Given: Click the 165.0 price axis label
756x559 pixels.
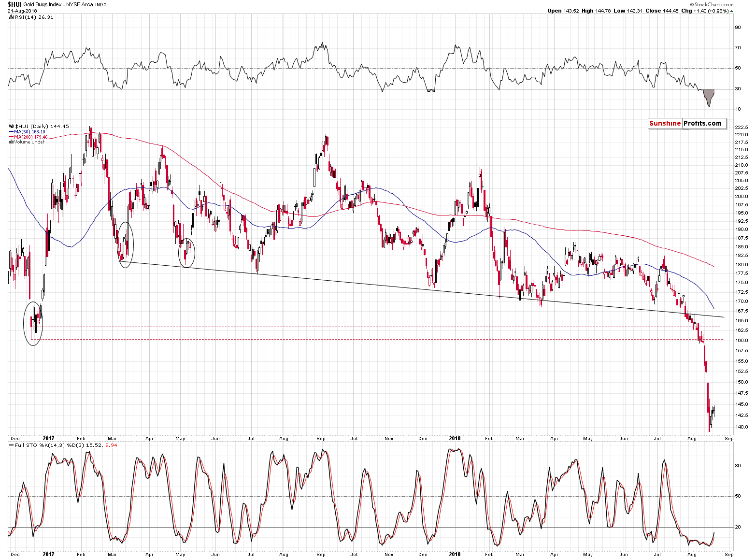Looking at the screenshot, I should (742, 321).
